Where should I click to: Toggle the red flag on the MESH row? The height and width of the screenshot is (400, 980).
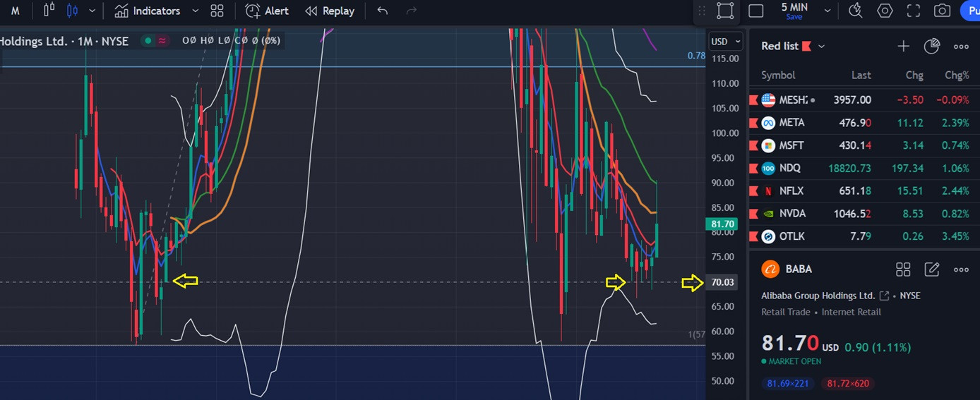point(753,100)
